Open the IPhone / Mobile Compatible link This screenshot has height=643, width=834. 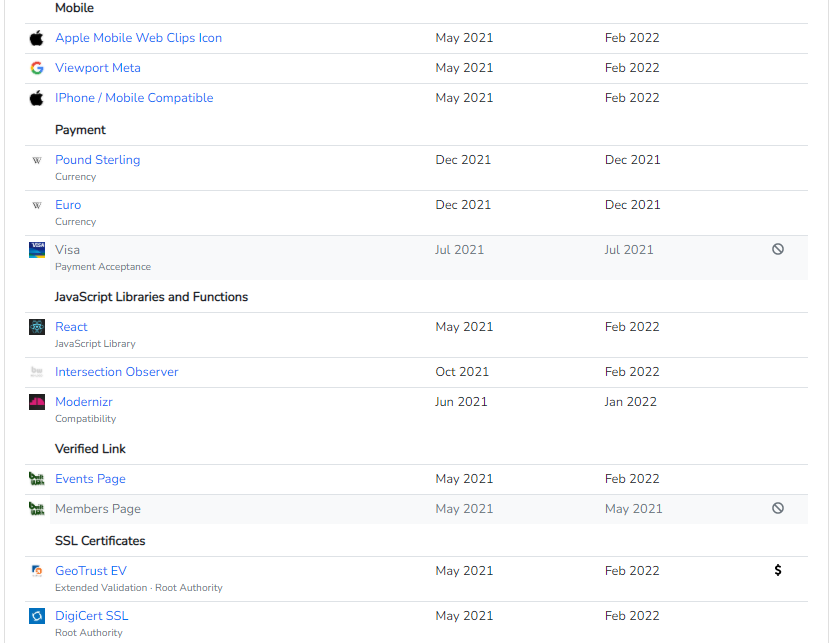point(134,98)
